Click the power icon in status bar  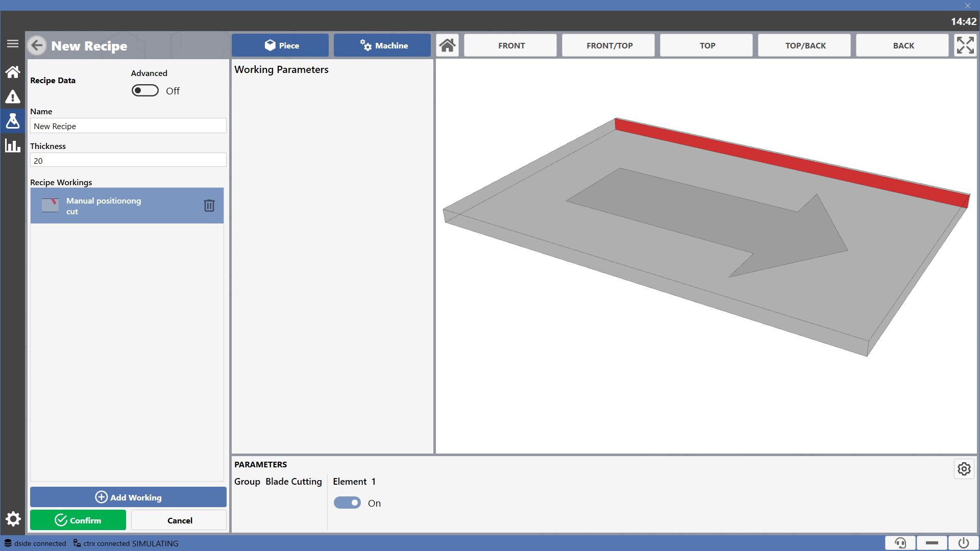coord(964,543)
